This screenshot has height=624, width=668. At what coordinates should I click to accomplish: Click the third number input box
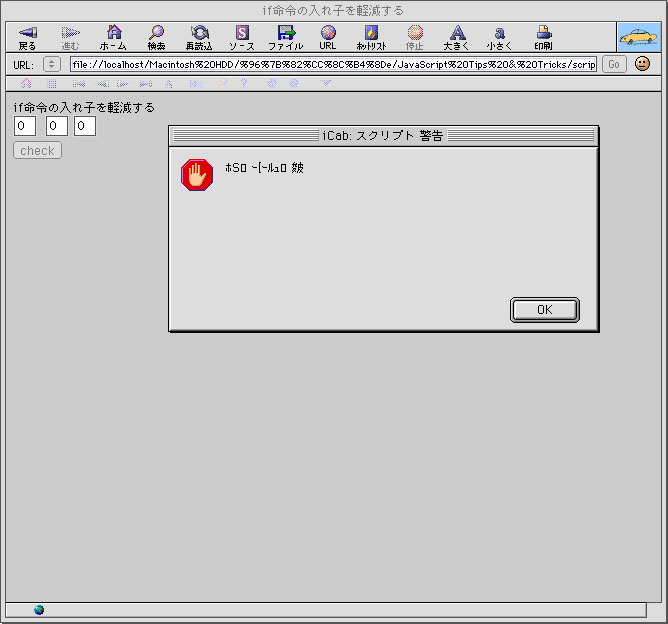click(x=85, y=126)
